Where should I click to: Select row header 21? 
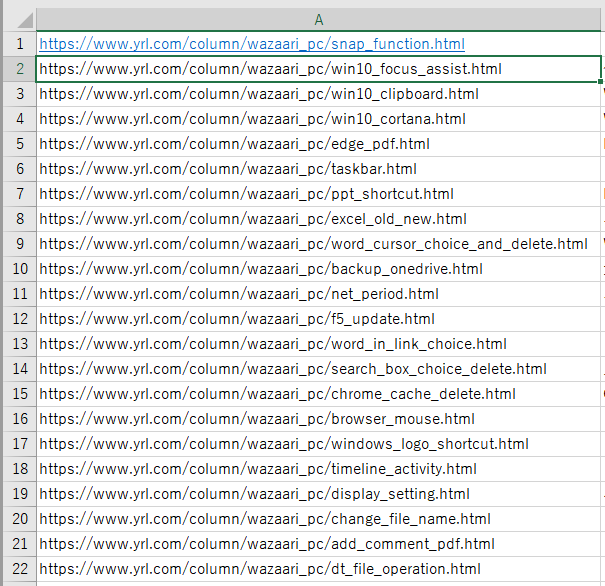click(20, 544)
